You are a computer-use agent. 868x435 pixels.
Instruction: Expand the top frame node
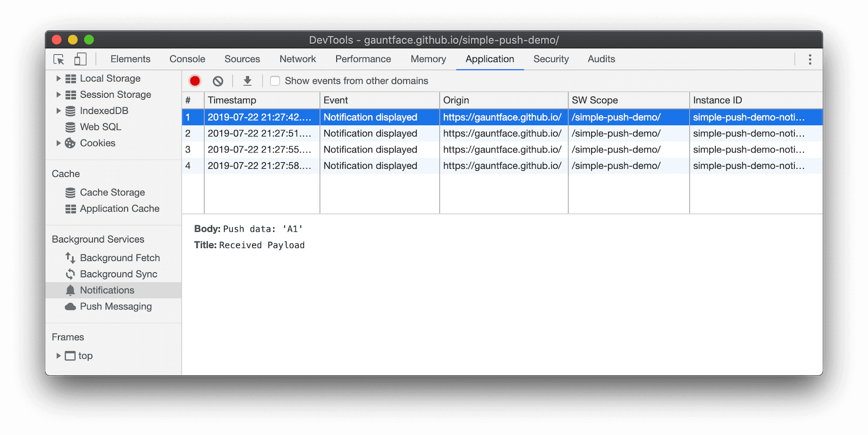(x=59, y=356)
